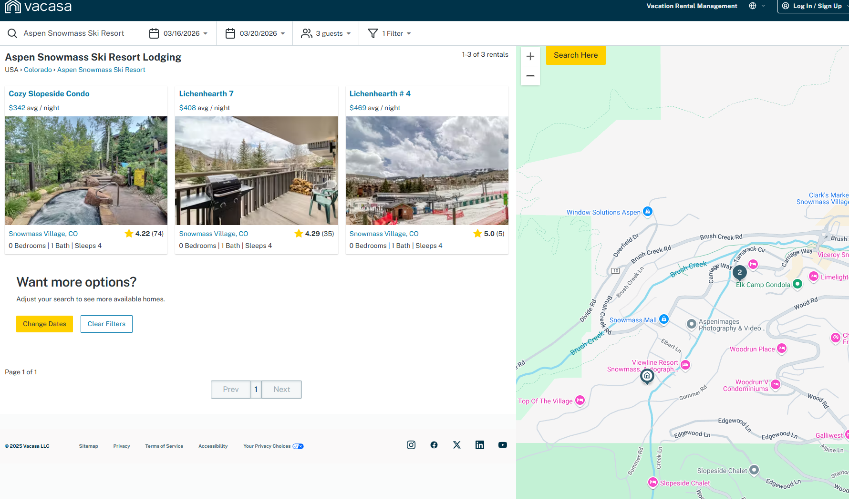
Task: Click Snowmass Village, CO under Cozy Slopeside Condo
Action: (43, 234)
